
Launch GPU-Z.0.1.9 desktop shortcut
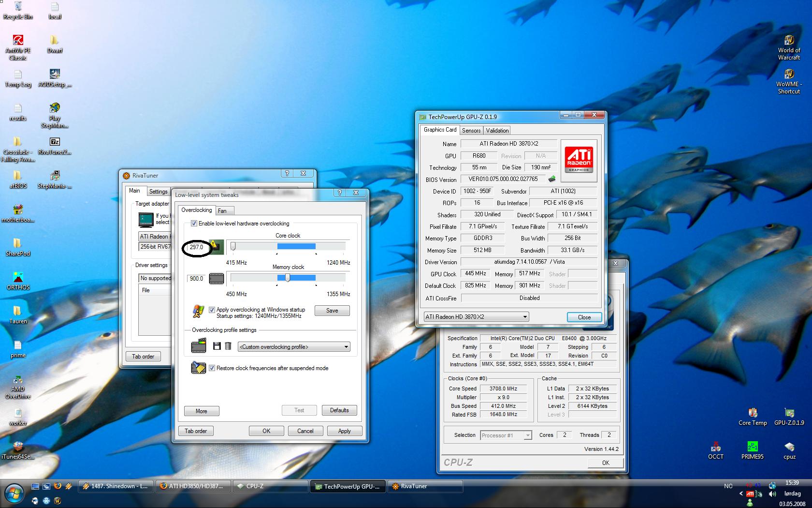click(x=789, y=417)
